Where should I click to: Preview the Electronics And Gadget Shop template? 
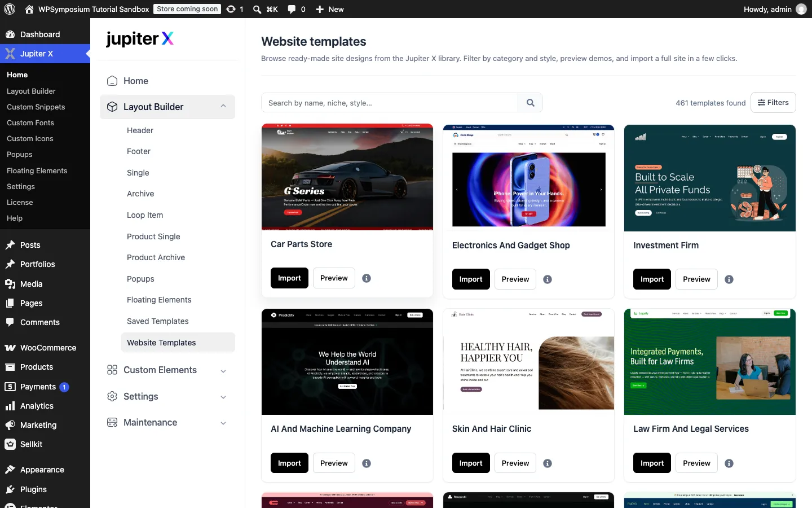point(515,279)
